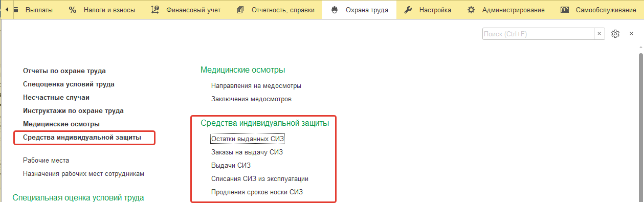Viewport: 644px width, 203px height.
Task: Click the documents icon of Отчетность, справки
Action: point(241,10)
